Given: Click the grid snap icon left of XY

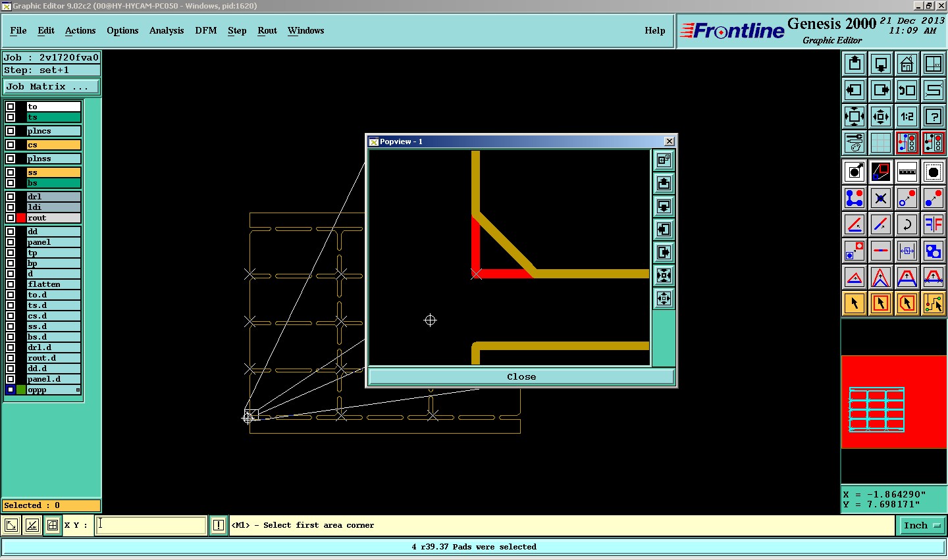Looking at the screenshot, I should pos(52,525).
